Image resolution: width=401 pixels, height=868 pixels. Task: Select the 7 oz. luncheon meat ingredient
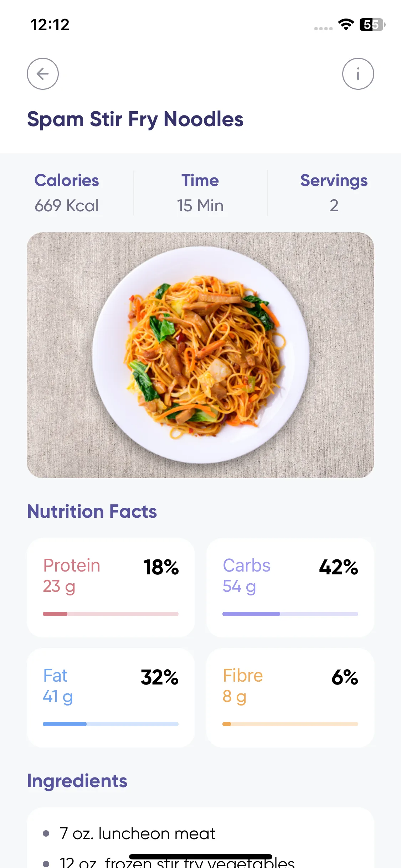tap(137, 834)
